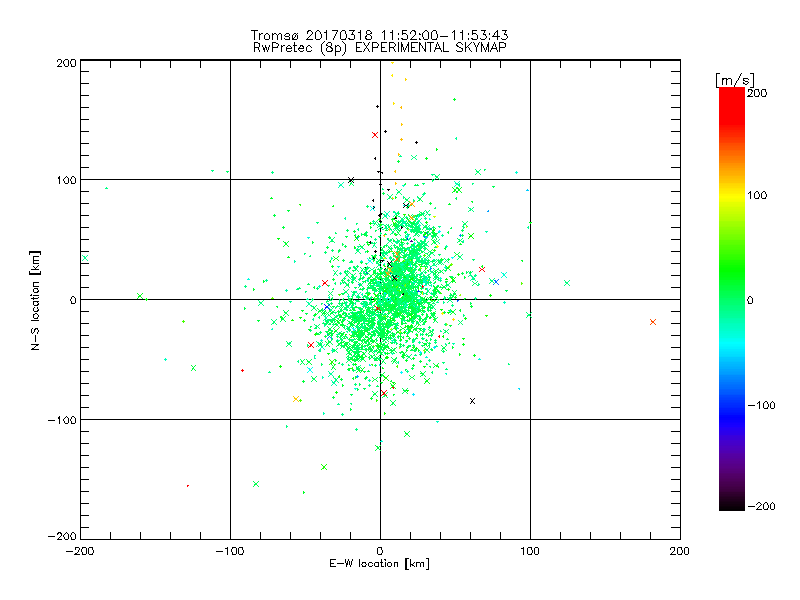Click the '[m/s]' unit label above color bar

point(735,80)
